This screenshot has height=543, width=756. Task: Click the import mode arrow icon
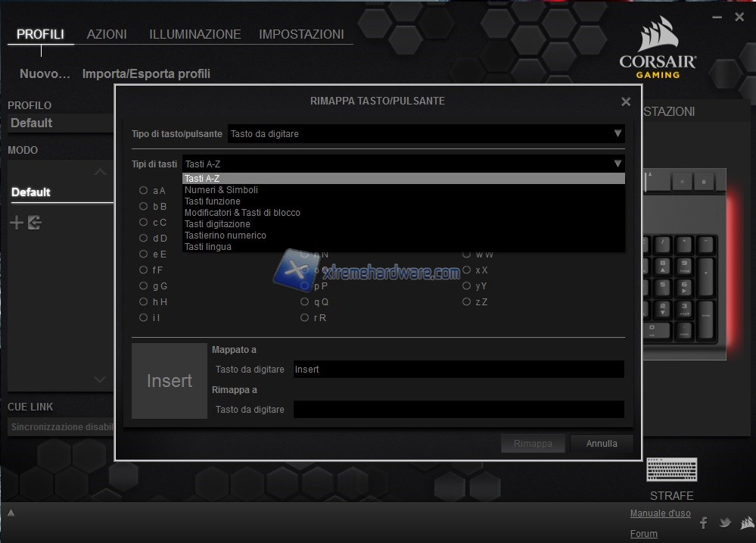(x=34, y=223)
